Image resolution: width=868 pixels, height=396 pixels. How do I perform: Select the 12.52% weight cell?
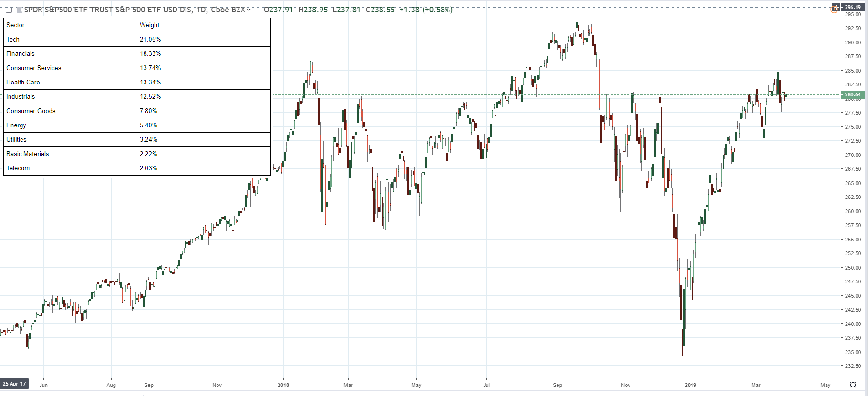pyautogui.click(x=204, y=96)
